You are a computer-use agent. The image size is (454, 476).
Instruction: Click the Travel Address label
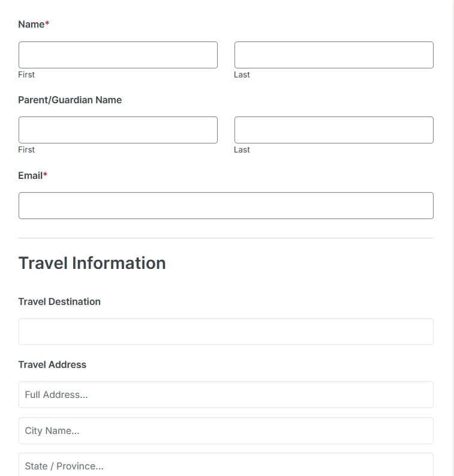click(52, 364)
